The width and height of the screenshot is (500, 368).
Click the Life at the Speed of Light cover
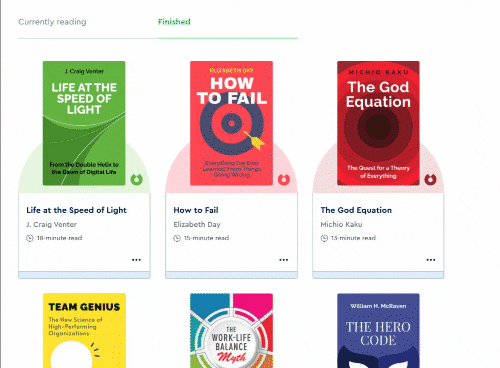click(84, 123)
